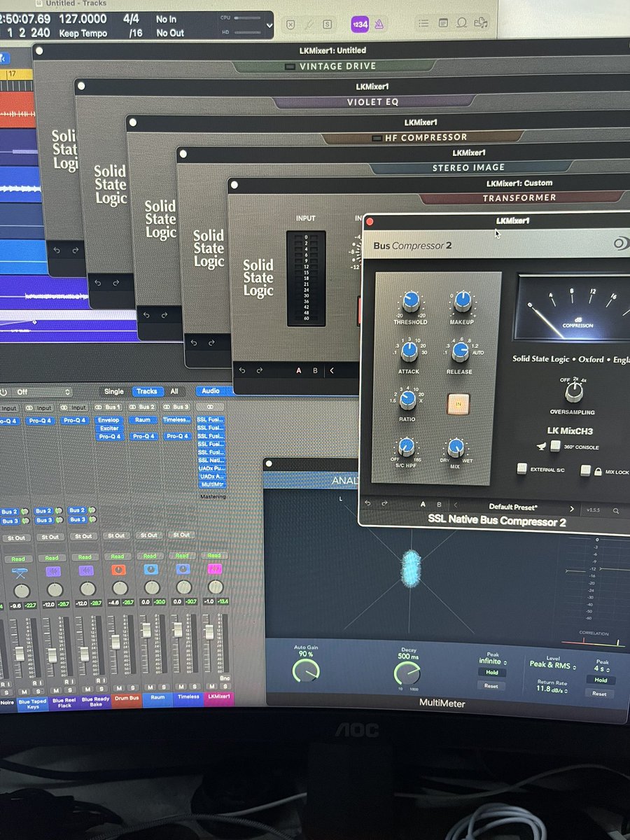Open the loop browser icon
The image size is (630, 840).
[x=461, y=23]
